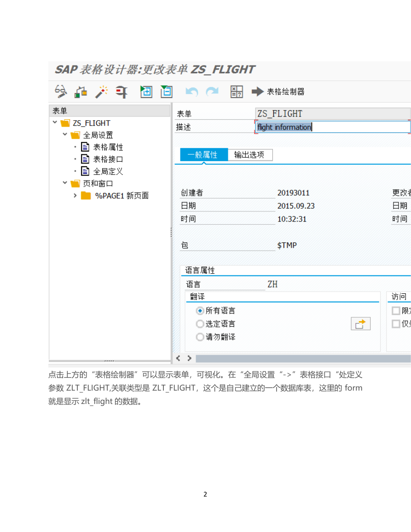This screenshot has height=532, width=411.
Task: Click the language selection export icon button
Action: coord(360,324)
